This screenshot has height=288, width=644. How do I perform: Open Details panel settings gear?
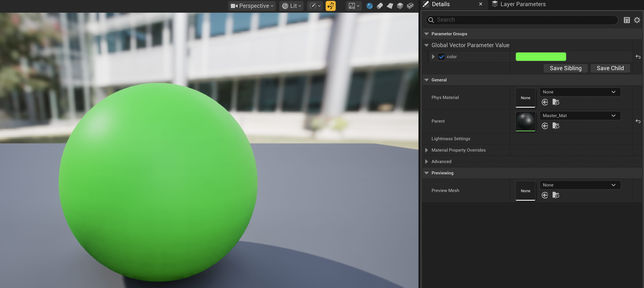tap(637, 20)
